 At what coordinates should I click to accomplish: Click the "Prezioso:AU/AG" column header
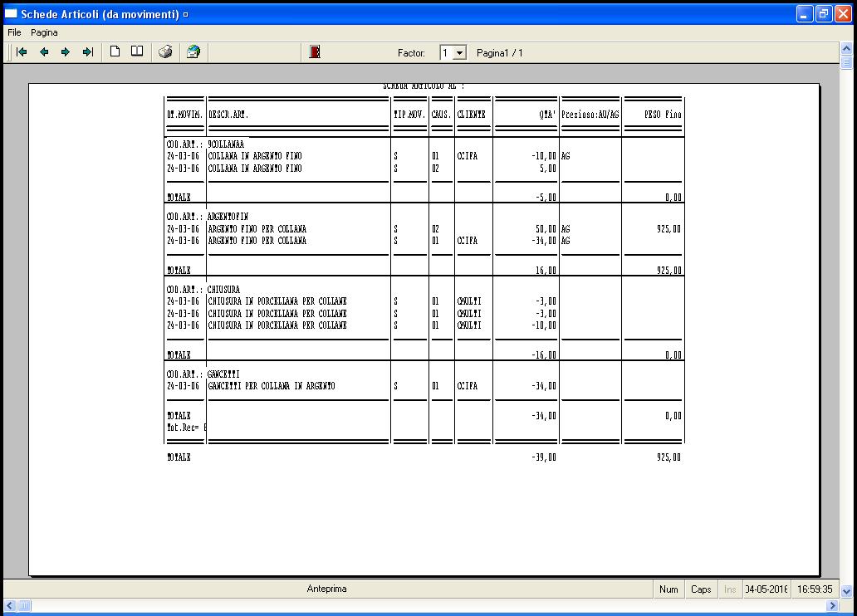coord(590,115)
